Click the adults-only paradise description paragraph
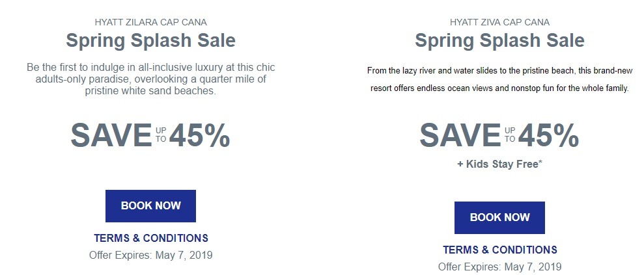Viewport: 644px width, 275px height. pyautogui.click(x=150, y=79)
